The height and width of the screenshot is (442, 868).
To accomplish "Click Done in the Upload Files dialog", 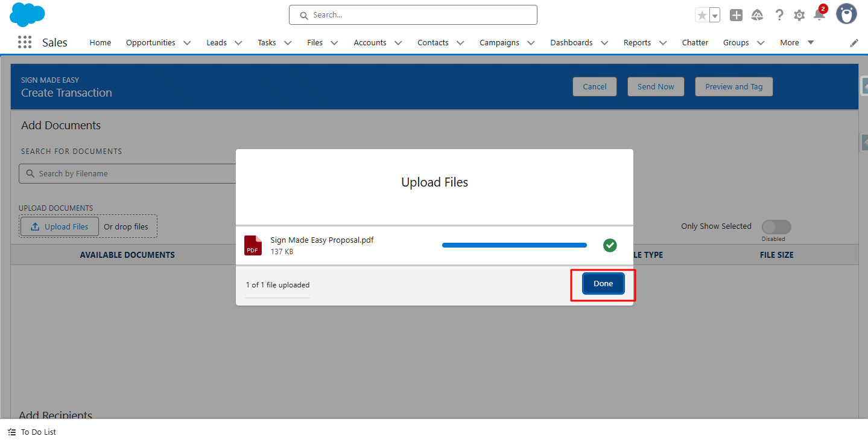I will pos(603,284).
